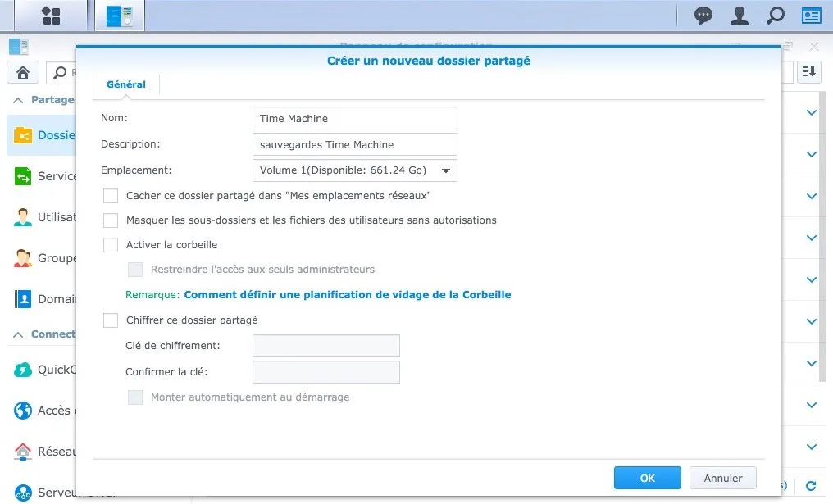Screen dimensions: 833x504
Task: Switch to Control Panel taskbar icon
Action: coord(120,16)
